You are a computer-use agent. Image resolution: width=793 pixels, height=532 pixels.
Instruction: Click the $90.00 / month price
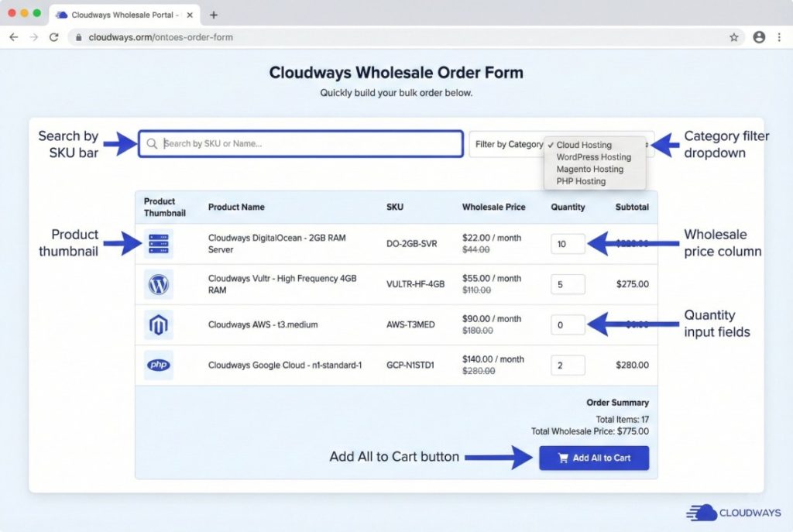click(492, 318)
